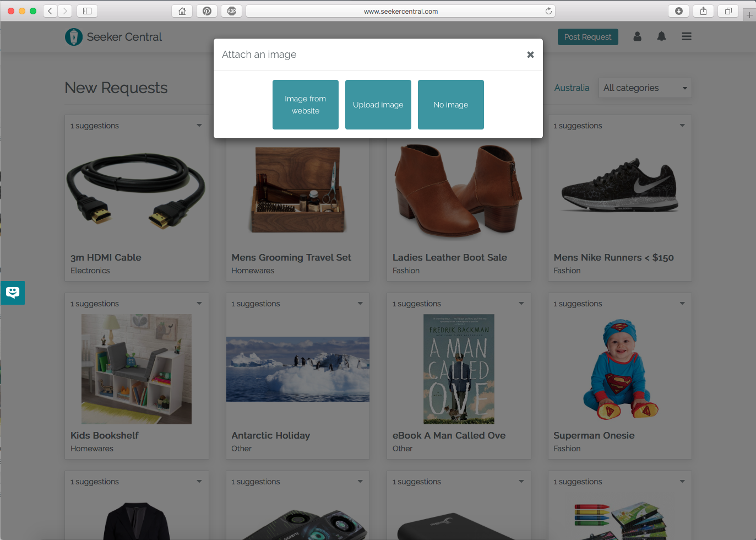Open a new Safari tab
Screen dimensions: 756x540
tap(749, 15)
